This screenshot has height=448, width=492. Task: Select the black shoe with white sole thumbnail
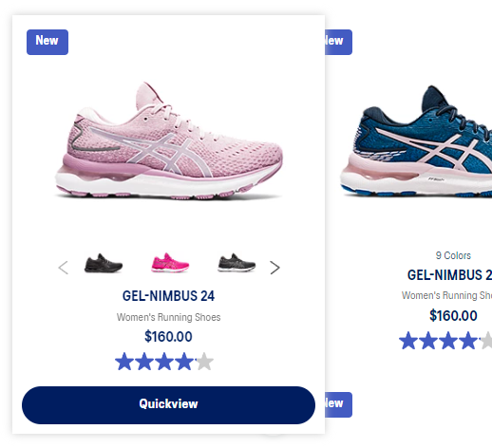pyautogui.click(x=237, y=263)
